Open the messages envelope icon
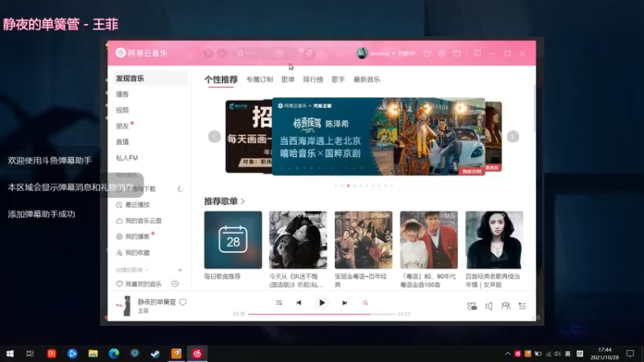The height and width of the screenshot is (362, 644). [456, 53]
